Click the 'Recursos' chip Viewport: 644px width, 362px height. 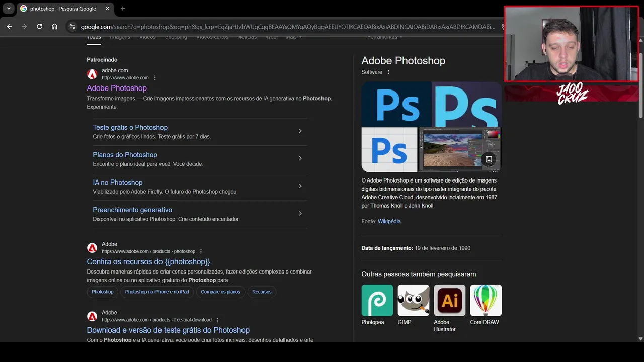click(x=262, y=292)
